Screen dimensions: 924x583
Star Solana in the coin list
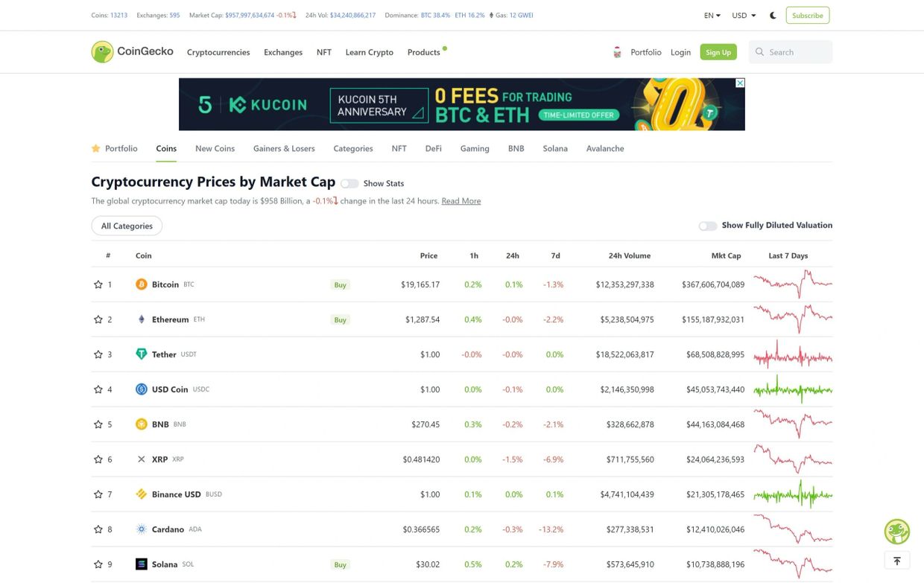[98, 564]
